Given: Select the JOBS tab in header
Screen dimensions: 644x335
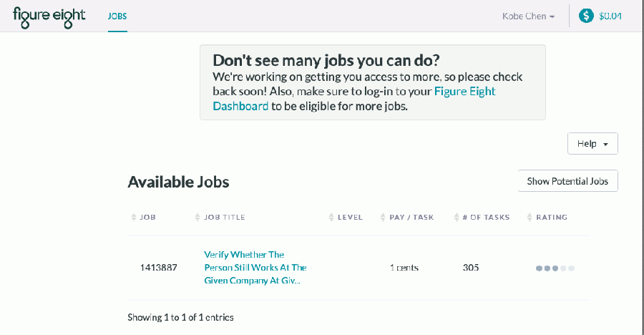Looking at the screenshot, I should [117, 16].
